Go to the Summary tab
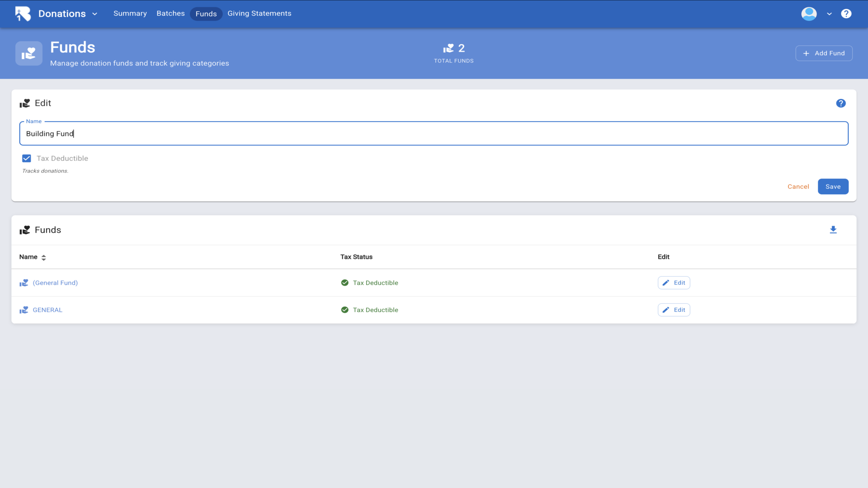This screenshot has width=868, height=488. point(130,14)
